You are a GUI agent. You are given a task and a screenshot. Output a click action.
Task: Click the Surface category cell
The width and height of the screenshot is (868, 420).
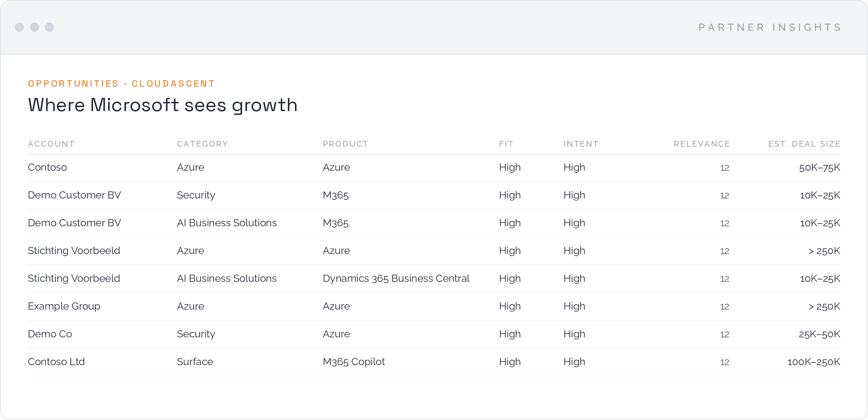[x=195, y=362]
